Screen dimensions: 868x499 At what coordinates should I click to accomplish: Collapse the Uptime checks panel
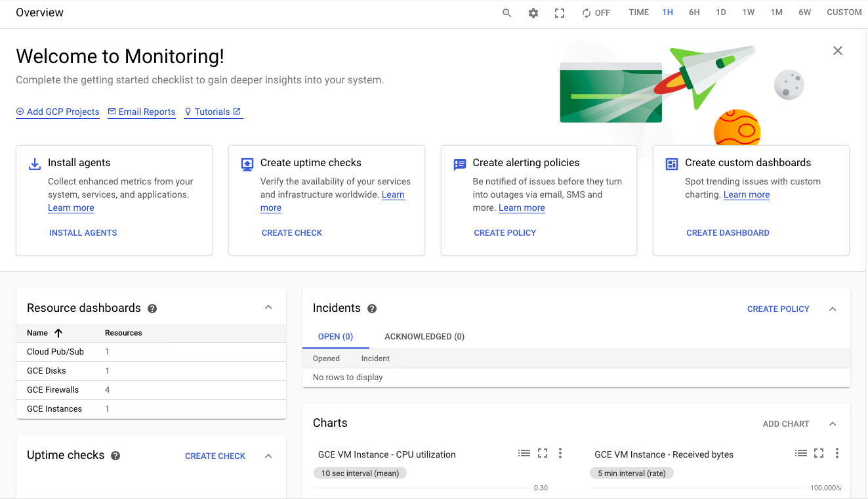[268, 456]
